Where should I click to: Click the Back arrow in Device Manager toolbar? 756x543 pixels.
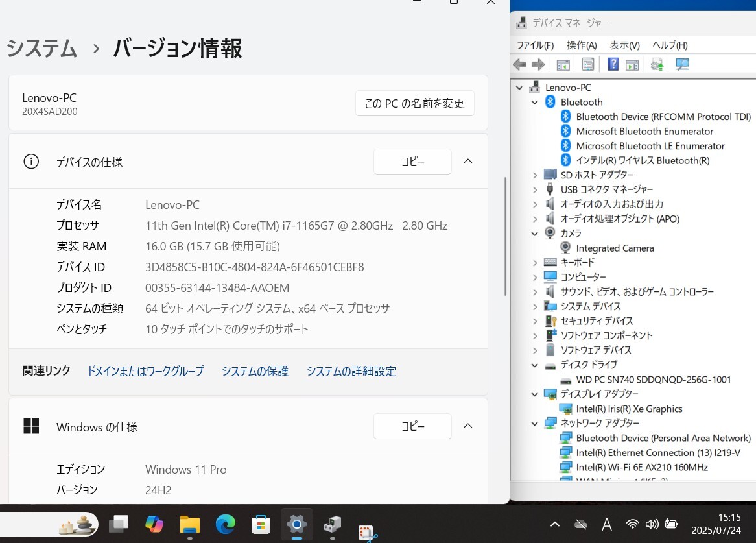519,64
